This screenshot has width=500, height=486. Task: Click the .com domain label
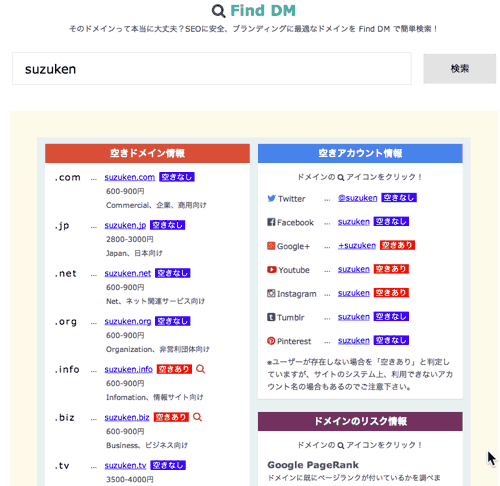tap(68, 177)
